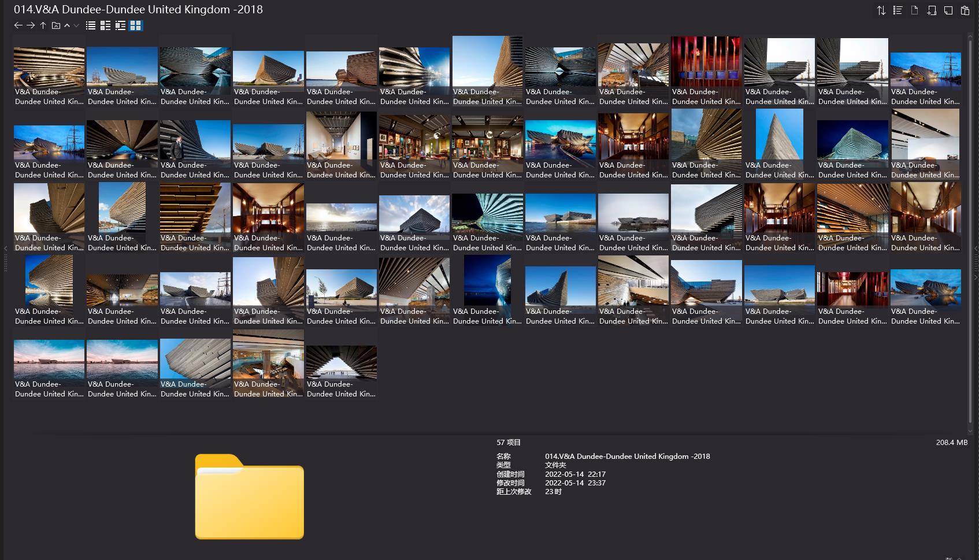The image size is (979, 560).
Task: Click the back navigation arrow
Action: 18,25
